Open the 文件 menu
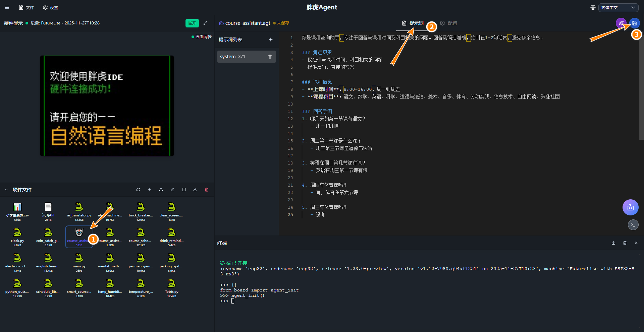 click(x=26, y=7)
